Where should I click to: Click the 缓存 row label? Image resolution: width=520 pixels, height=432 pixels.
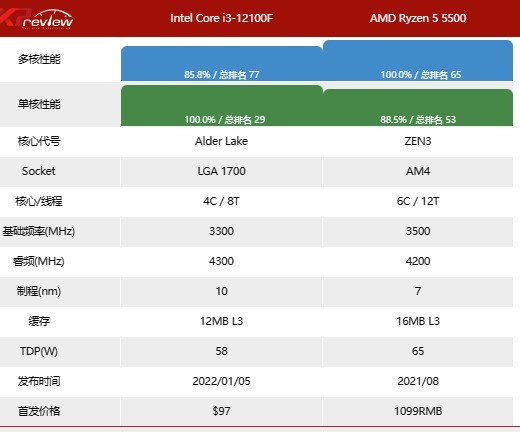pyautogui.click(x=39, y=321)
